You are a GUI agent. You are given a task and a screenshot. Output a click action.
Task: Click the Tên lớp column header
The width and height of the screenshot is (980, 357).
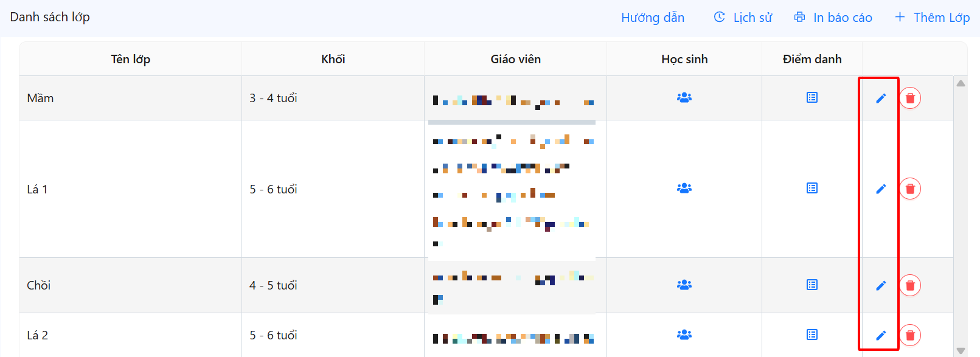(x=130, y=59)
